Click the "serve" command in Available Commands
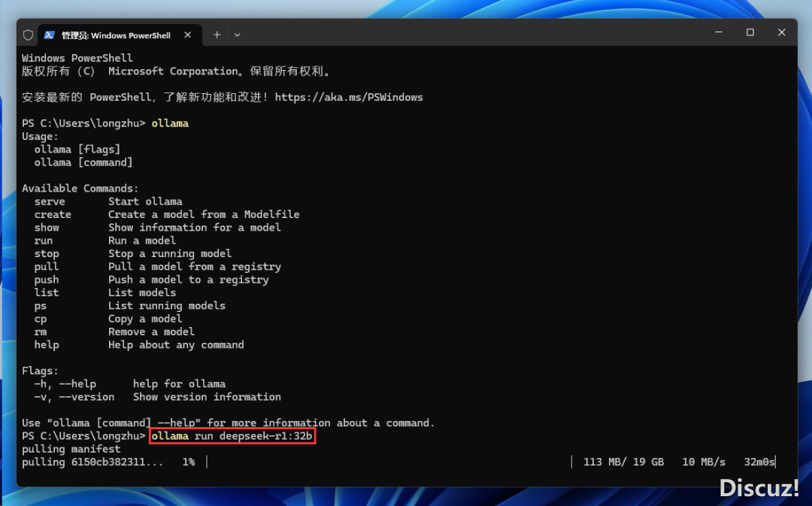The width and height of the screenshot is (812, 506). click(50, 201)
